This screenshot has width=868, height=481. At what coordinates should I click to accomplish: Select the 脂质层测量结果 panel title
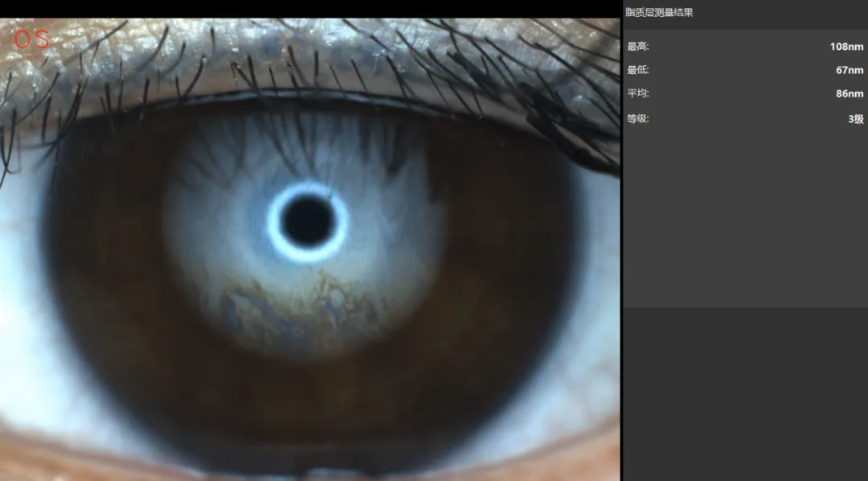tap(659, 12)
